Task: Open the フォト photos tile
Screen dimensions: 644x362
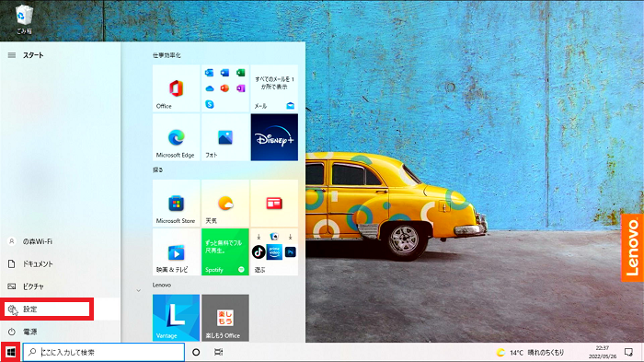Action: (x=225, y=137)
